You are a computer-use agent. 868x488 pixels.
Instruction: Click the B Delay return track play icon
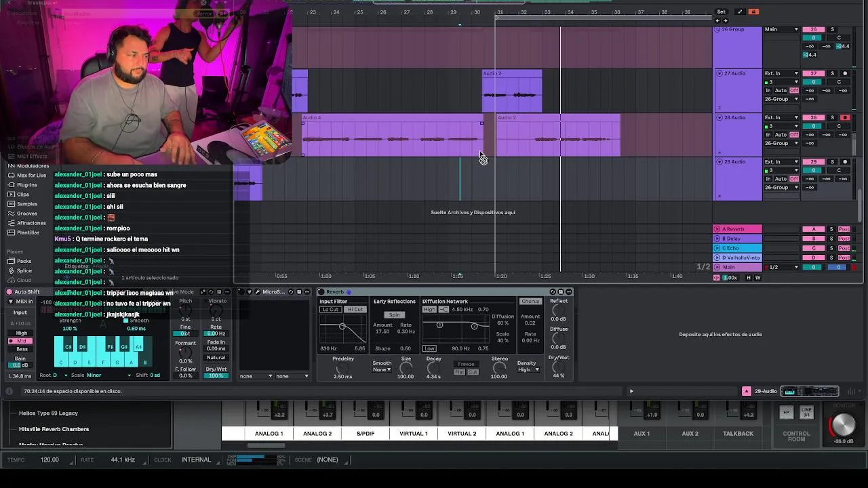(x=717, y=239)
